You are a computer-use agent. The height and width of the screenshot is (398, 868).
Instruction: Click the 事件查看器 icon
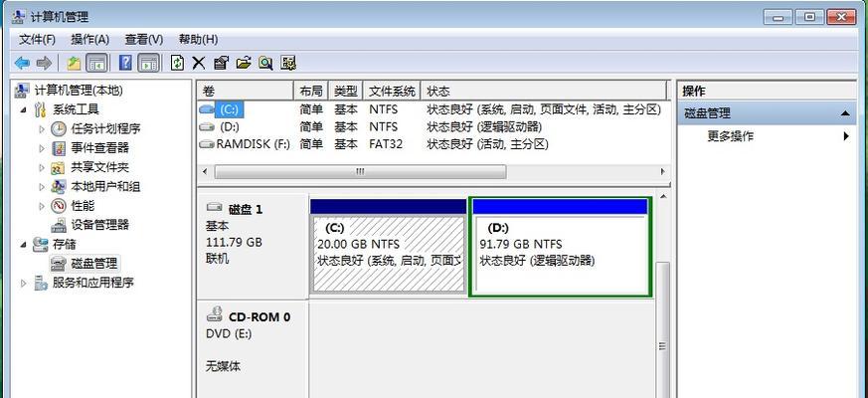(x=59, y=148)
